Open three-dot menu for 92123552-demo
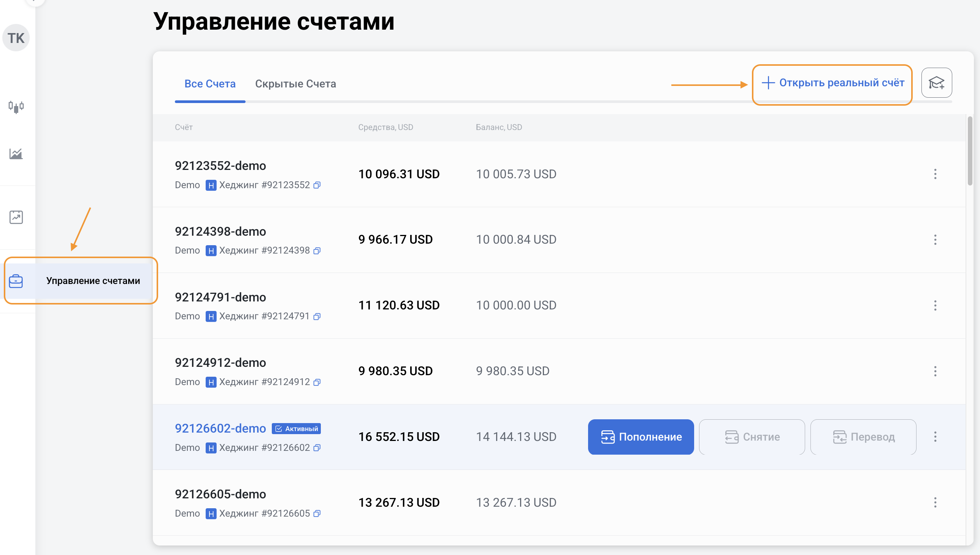The image size is (980, 555). point(935,174)
